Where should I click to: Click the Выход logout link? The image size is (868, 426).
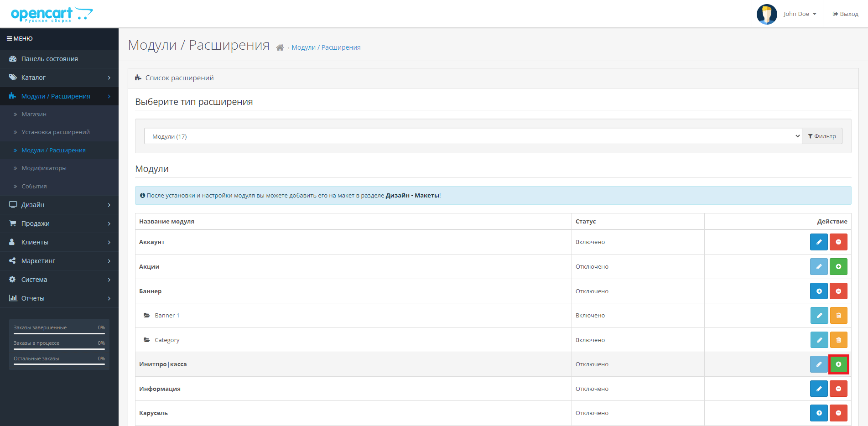tap(845, 14)
